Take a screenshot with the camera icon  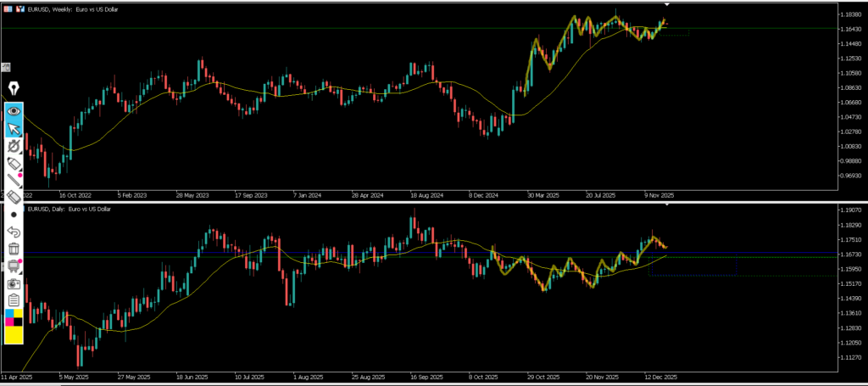click(x=14, y=283)
